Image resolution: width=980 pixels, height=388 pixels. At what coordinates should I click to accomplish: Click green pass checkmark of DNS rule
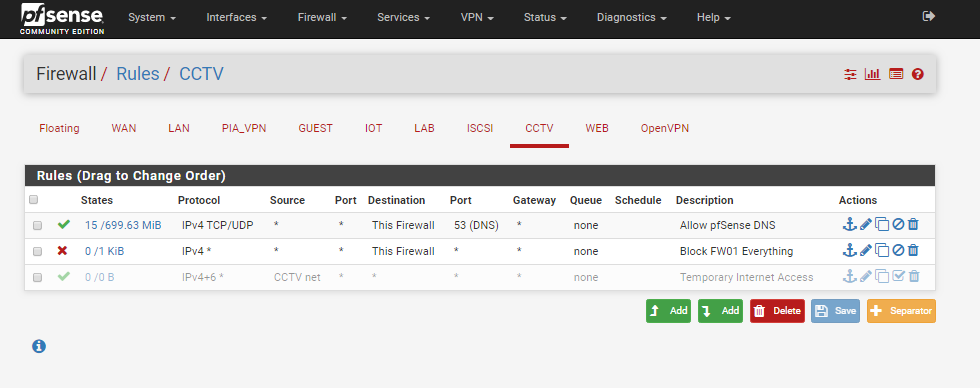tap(63, 224)
